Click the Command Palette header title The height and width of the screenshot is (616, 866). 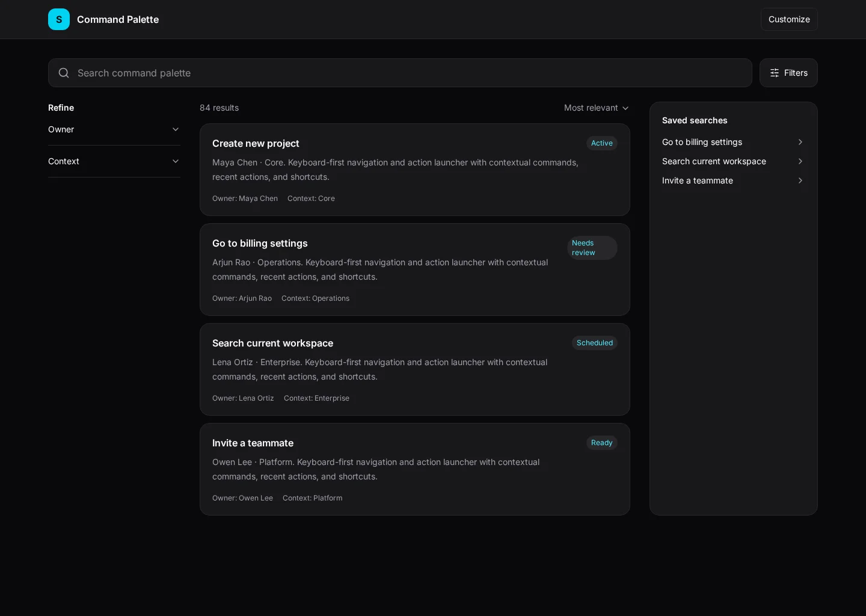(x=118, y=19)
